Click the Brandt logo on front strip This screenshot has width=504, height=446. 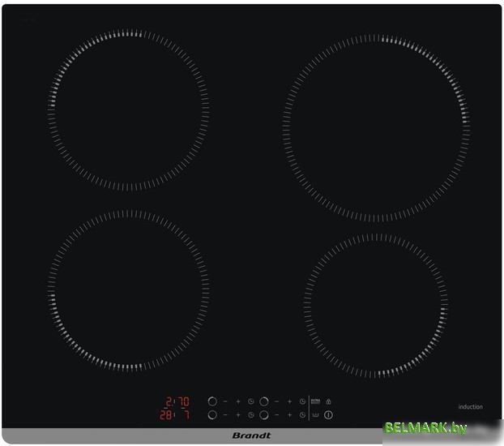click(251, 436)
